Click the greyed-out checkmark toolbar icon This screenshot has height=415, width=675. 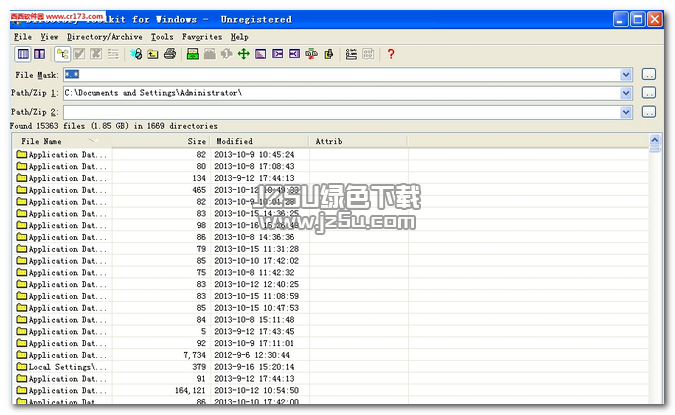coord(80,54)
